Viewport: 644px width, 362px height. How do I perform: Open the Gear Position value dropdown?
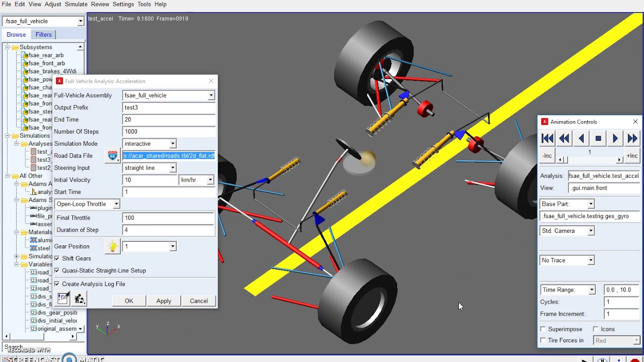click(x=173, y=246)
